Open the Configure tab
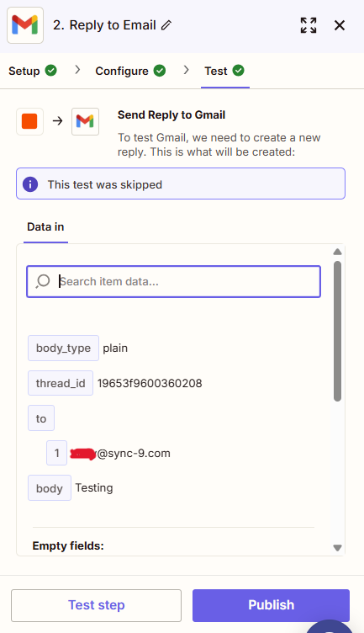The image size is (364, 633). click(130, 71)
